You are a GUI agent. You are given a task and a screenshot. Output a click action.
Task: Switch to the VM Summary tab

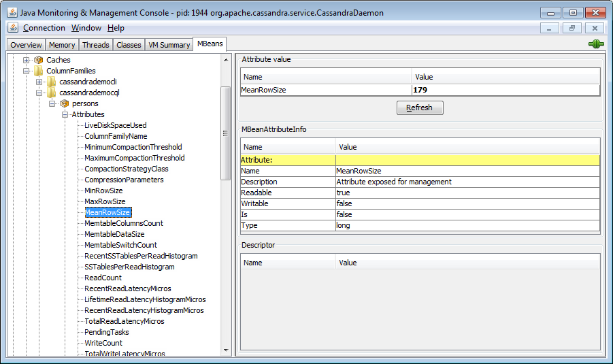click(169, 45)
